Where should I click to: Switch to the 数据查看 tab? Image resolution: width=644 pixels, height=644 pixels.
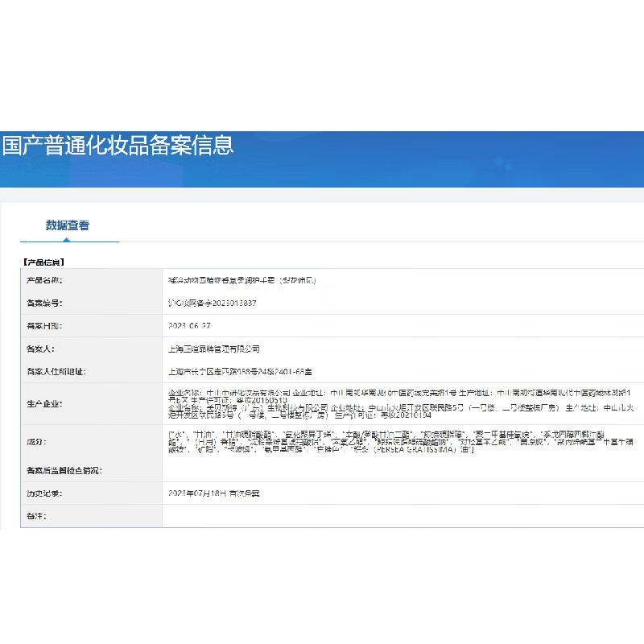tap(68, 225)
